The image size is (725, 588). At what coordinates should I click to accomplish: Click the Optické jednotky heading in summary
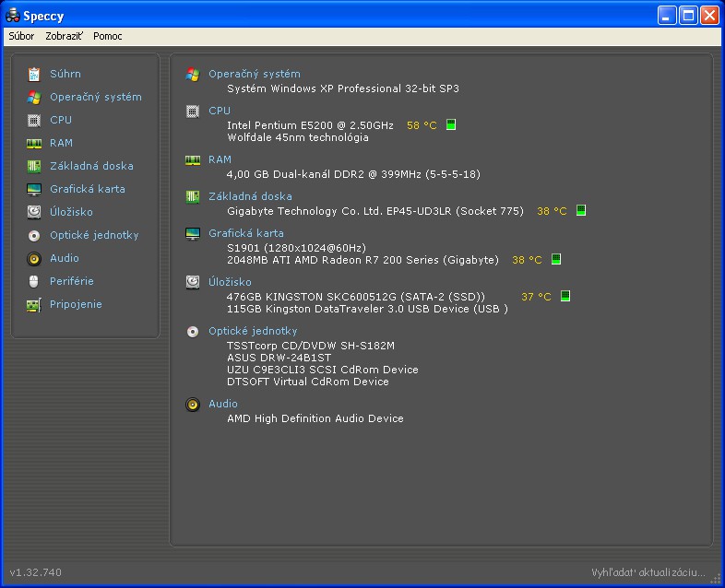pos(253,331)
